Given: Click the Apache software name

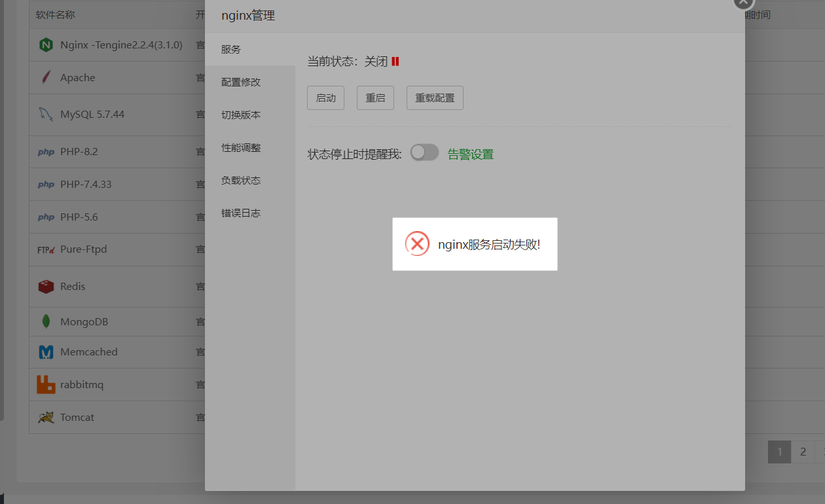Looking at the screenshot, I should point(78,77).
